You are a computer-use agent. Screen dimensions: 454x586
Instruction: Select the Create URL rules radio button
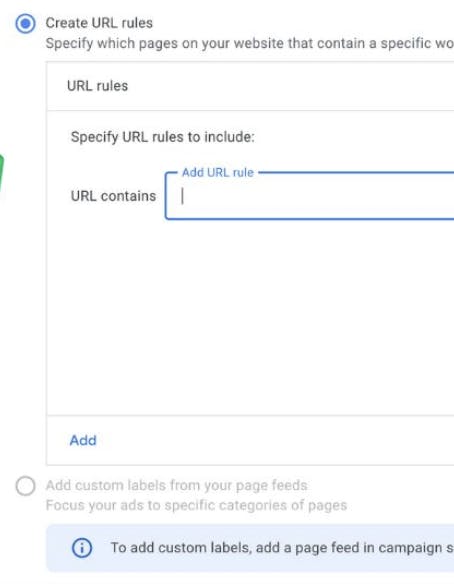[x=25, y=24]
